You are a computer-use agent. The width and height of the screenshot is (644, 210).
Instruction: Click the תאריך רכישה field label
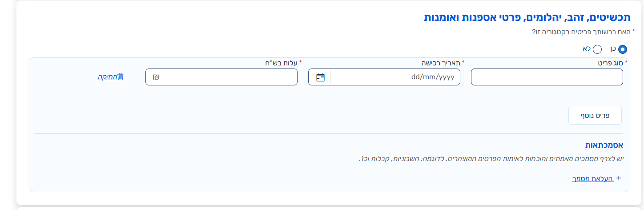click(441, 63)
